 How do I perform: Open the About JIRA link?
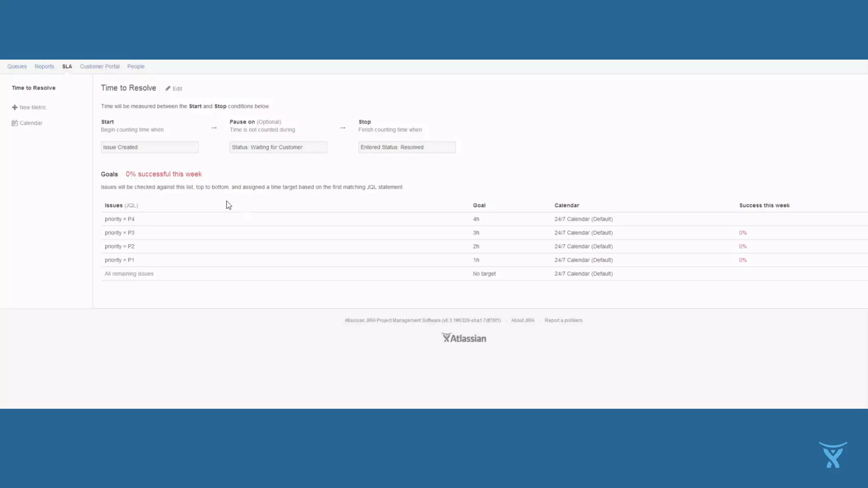(523, 321)
